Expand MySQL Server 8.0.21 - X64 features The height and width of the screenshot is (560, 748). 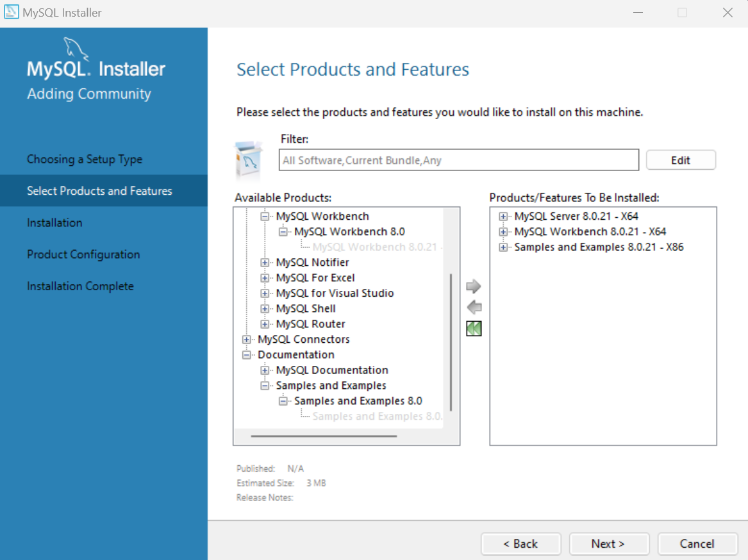coord(503,217)
